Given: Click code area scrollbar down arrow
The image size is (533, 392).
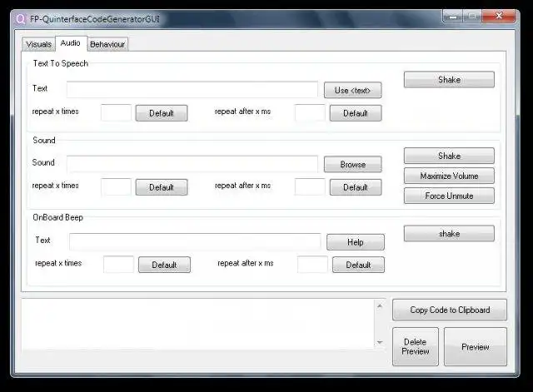Looking at the screenshot, I should click(380, 342).
